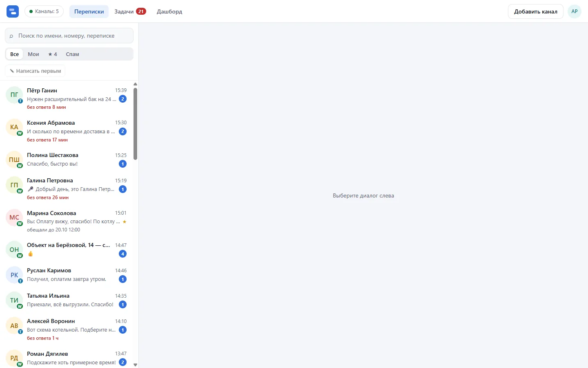Click unread badge 2 on Пётр Ганин chat
Viewport: 588px width, 368px height.
point(122,99)
